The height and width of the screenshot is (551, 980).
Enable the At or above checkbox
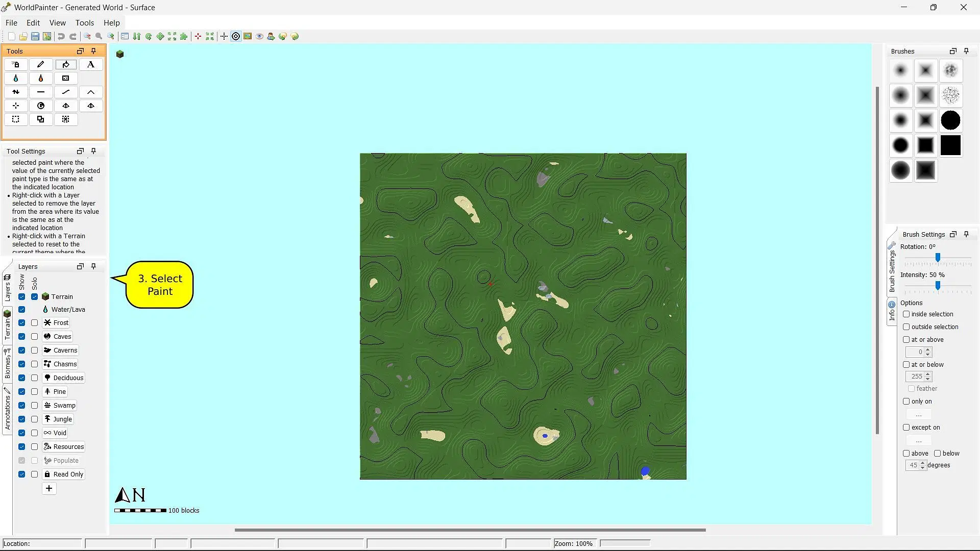906,339
